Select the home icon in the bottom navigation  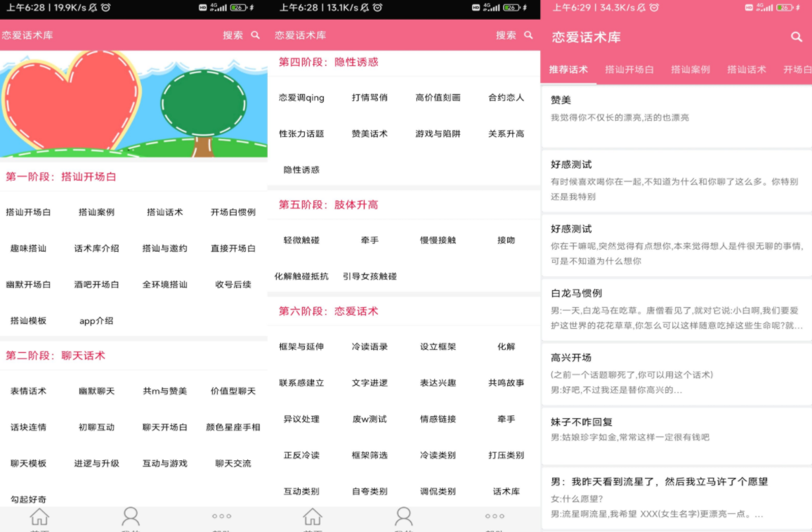39,517
